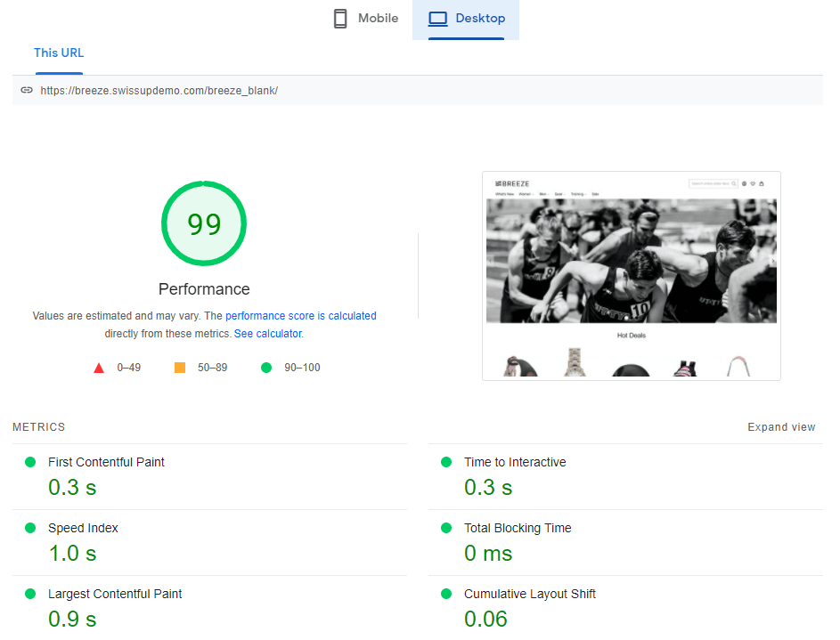The image size is (840, 640).
Task: Click the green dot beside Cumulative Layout Shift
Action: [446, 594]
